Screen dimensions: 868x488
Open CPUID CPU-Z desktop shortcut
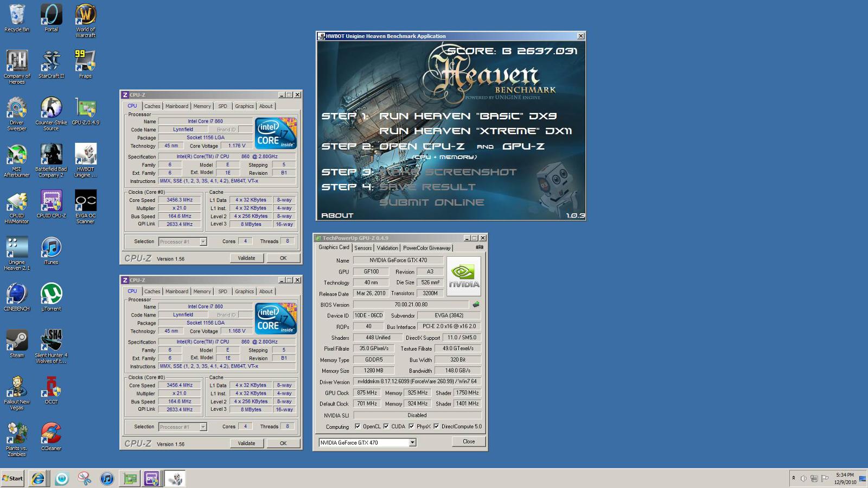coord(51,204)
